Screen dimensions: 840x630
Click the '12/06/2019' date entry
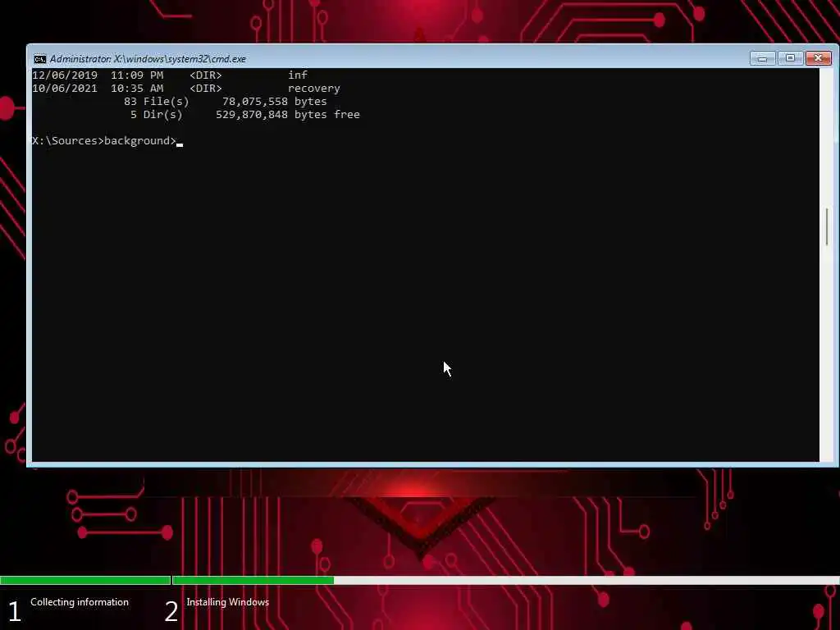pos(65,75)
